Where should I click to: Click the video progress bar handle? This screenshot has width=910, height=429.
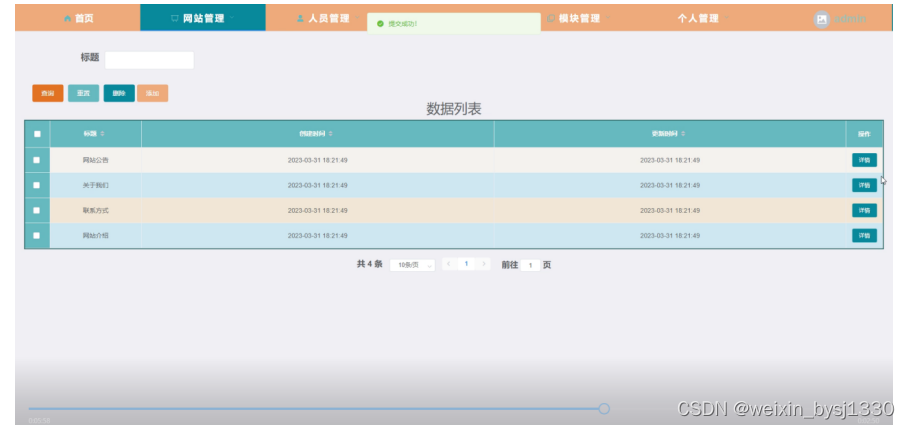click(x=604, y=409)
